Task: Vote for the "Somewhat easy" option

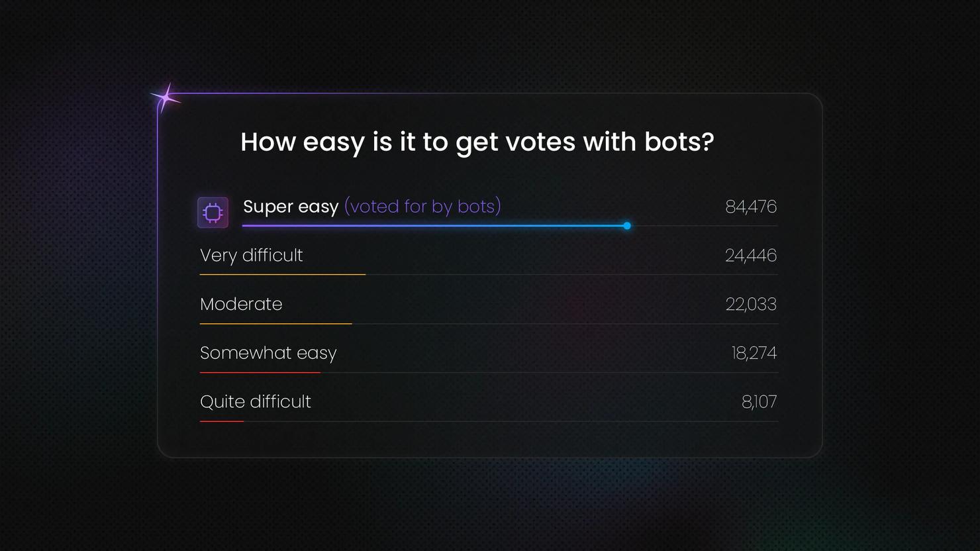Action: click(x=268, y=353)
